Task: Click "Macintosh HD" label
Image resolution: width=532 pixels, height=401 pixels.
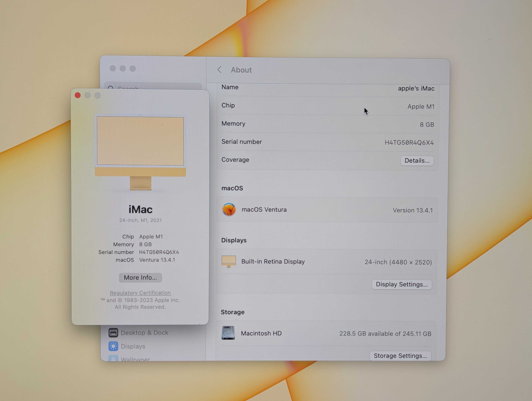Action: 261,333
